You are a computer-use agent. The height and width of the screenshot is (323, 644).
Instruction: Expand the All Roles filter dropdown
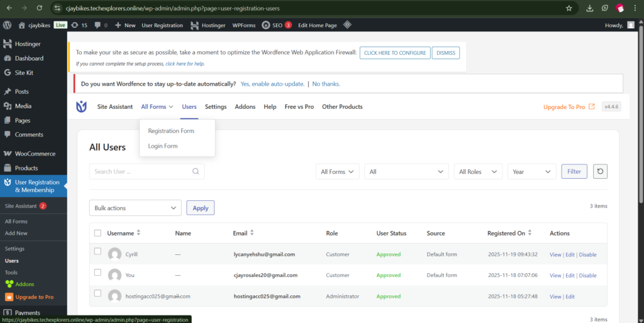[478, 171]
